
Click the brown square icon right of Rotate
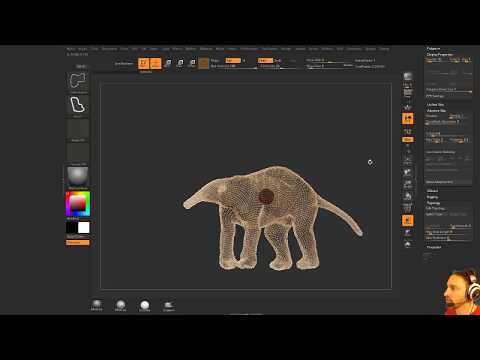pyautogui.click(x=203, y=63)
